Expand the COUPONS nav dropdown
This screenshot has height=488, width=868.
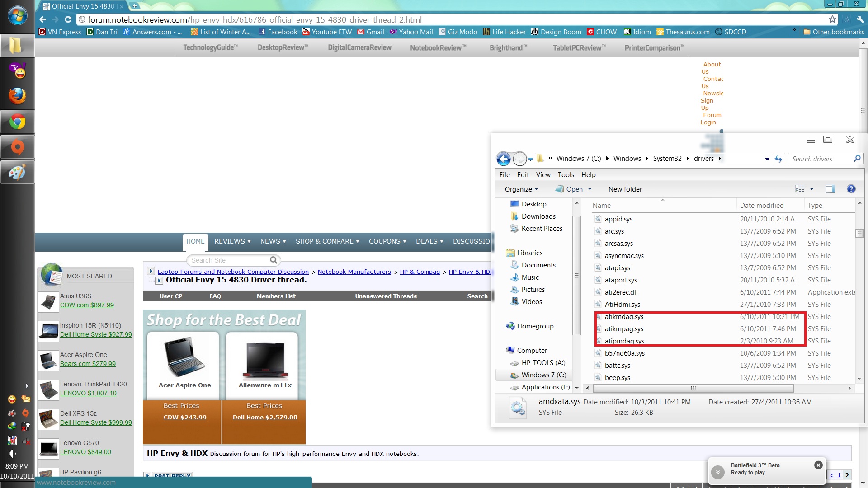[387, 241]
